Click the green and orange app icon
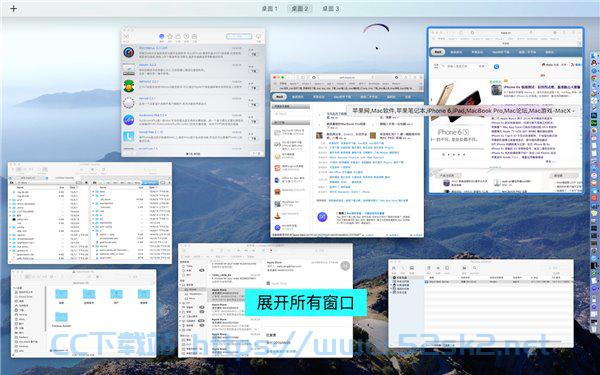 129,86
